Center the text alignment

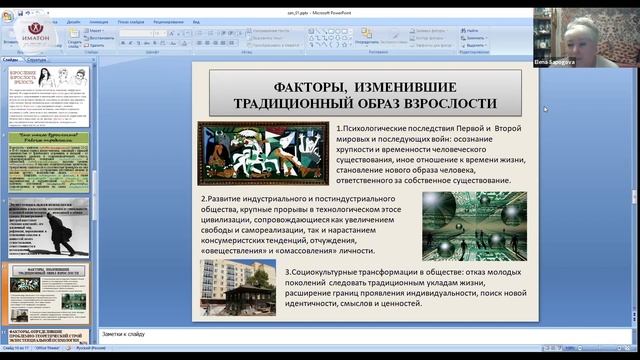click(x=207, y=43)
